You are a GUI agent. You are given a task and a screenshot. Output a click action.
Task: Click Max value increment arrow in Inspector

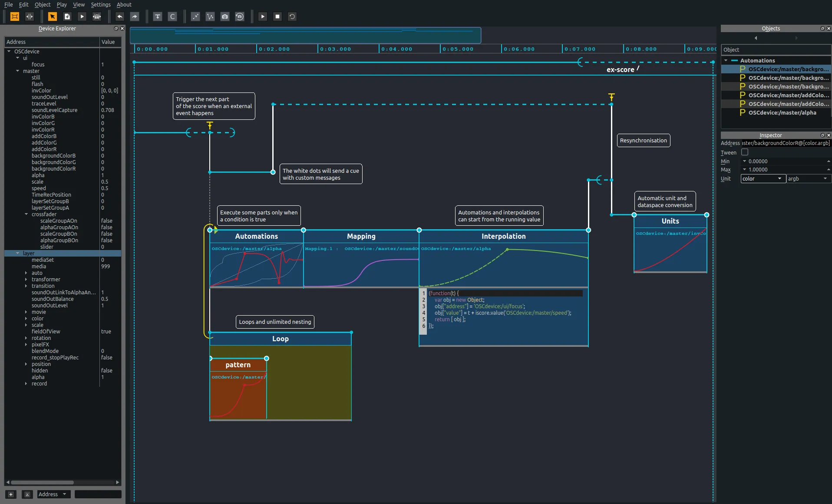click(828, 168)
